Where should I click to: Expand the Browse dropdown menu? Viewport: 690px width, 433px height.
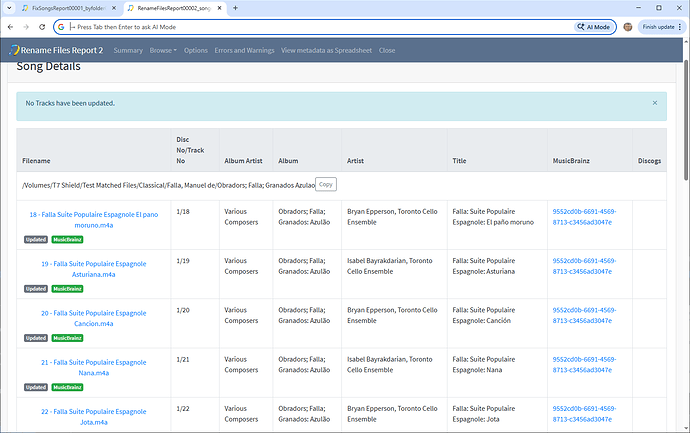click(x=164, y=50)
